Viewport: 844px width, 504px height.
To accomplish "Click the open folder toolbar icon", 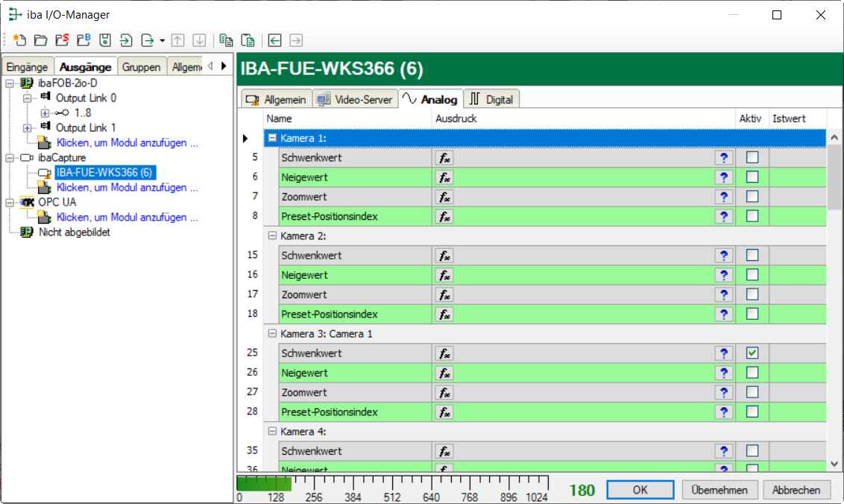I will click(x=41, y=40).
